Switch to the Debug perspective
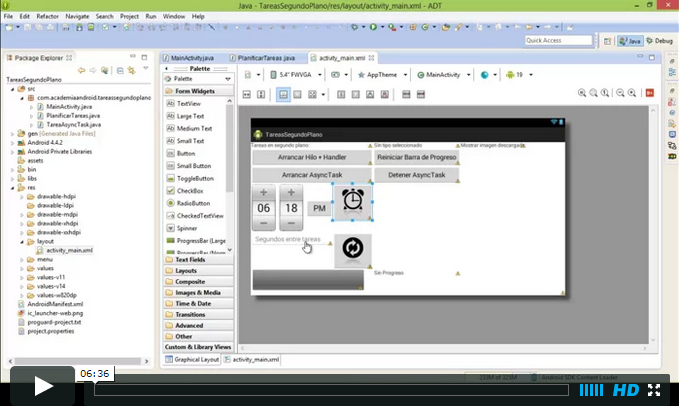The image size is (679, 406). click(660, 41)
